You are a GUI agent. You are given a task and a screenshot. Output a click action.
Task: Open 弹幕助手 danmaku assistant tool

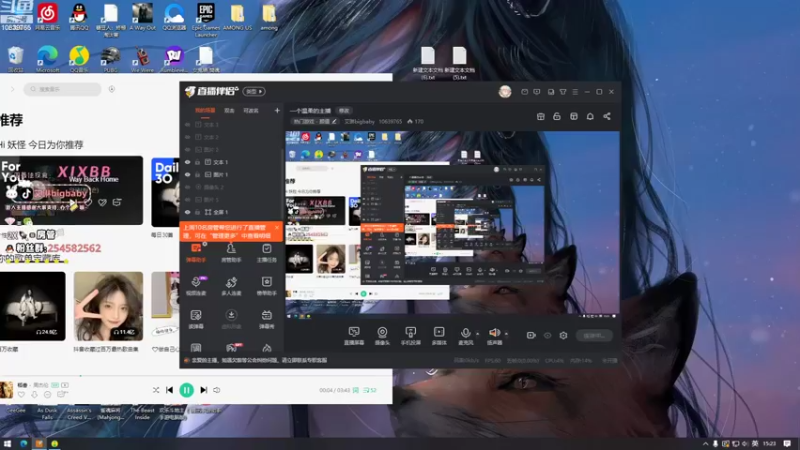pos(196,253)
